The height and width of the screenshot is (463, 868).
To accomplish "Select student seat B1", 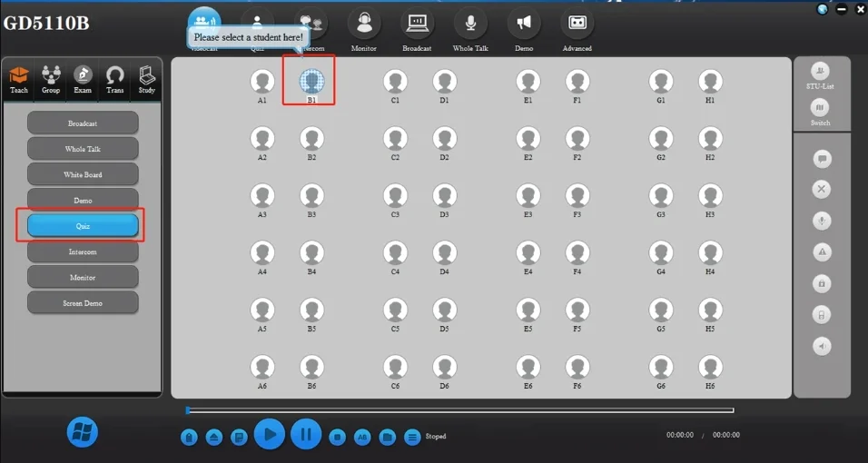I will (x=311, y=82).
